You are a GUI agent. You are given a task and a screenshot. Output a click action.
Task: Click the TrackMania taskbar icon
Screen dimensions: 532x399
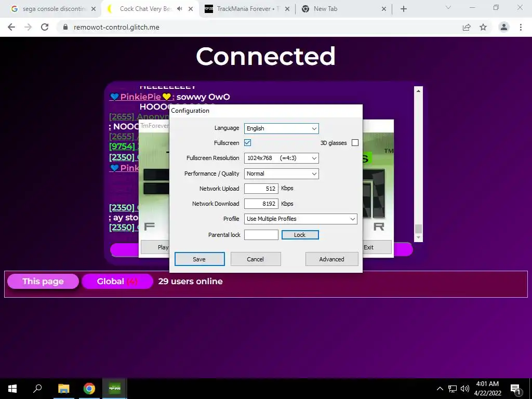[x=115, y=389]
